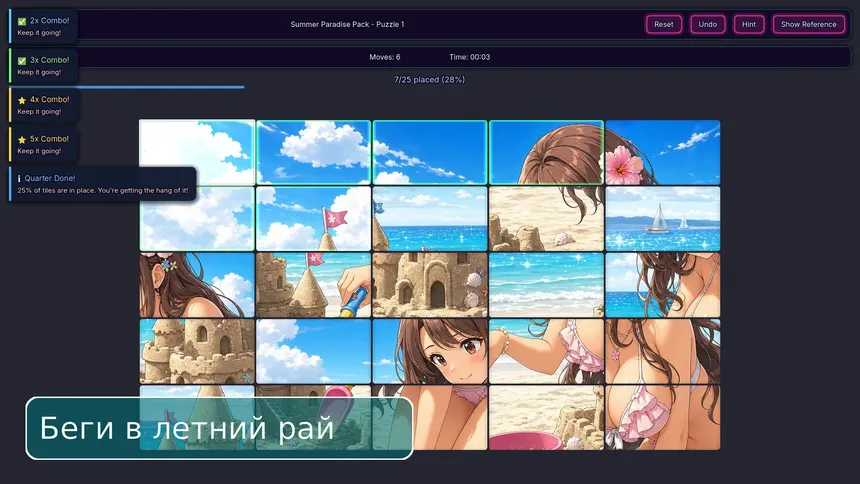
Task: Select plain blue sky tile in top row
Action: (x=429, y=152)
